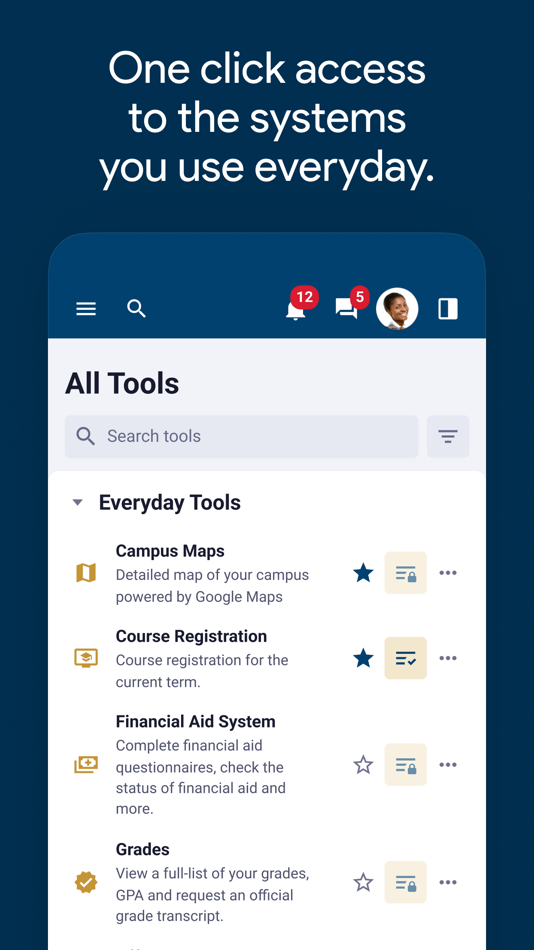The height and width of the screenshot is (950, 534).
Task: Favorite Financial Aid System with star
Action: [363, 765]
